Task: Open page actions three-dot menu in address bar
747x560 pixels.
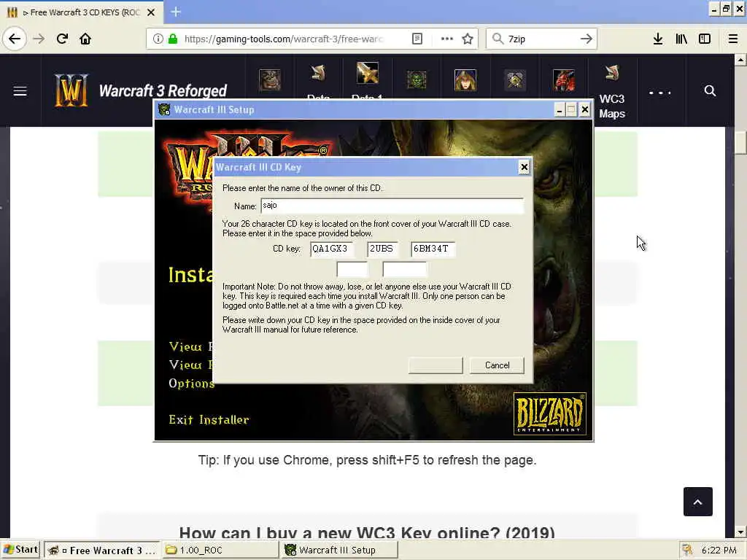Action: coord(447,39)
